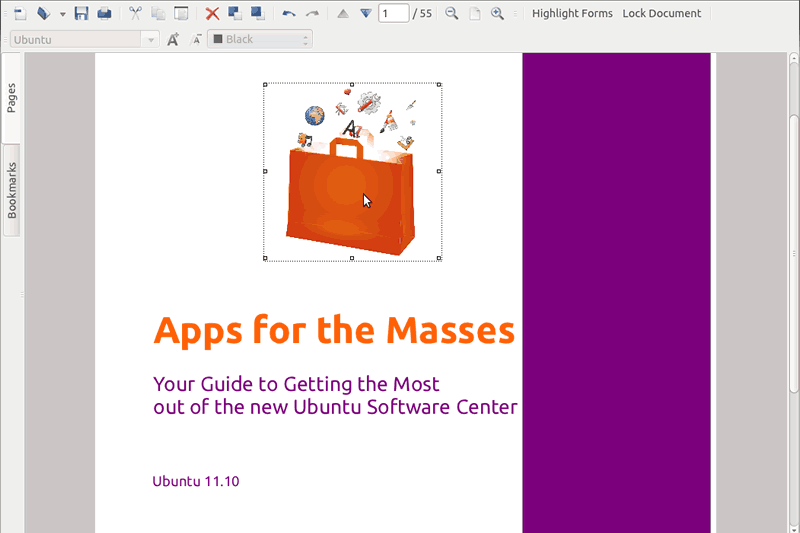Select the orange shopping bag image
800x533 pixels.
[x=351, y=195]
